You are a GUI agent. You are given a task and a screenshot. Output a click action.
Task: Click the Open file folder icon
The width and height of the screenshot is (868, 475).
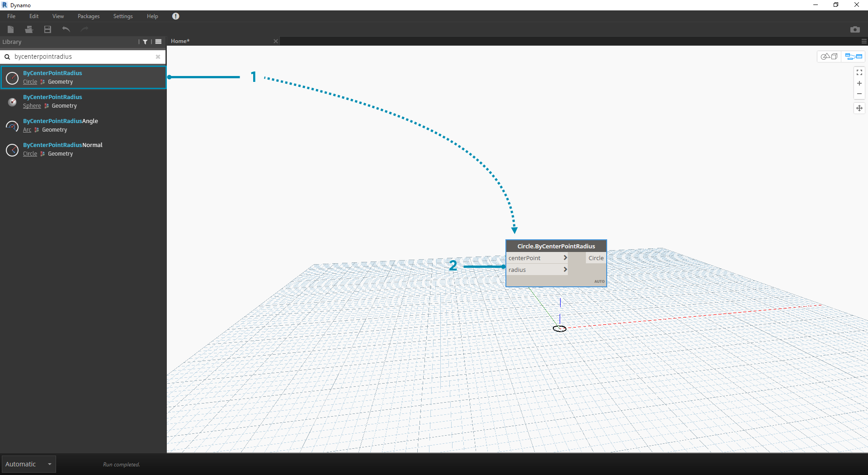[x=29, y=29]
